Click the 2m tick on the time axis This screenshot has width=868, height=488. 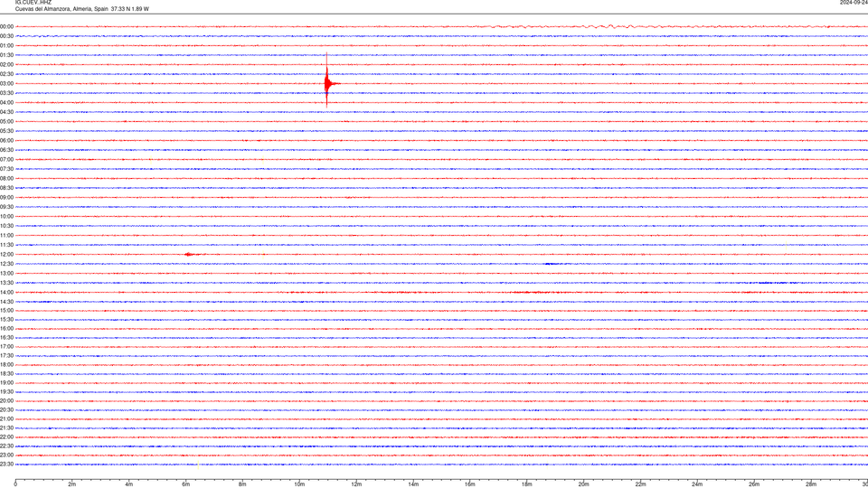click(x=72, y=484)
